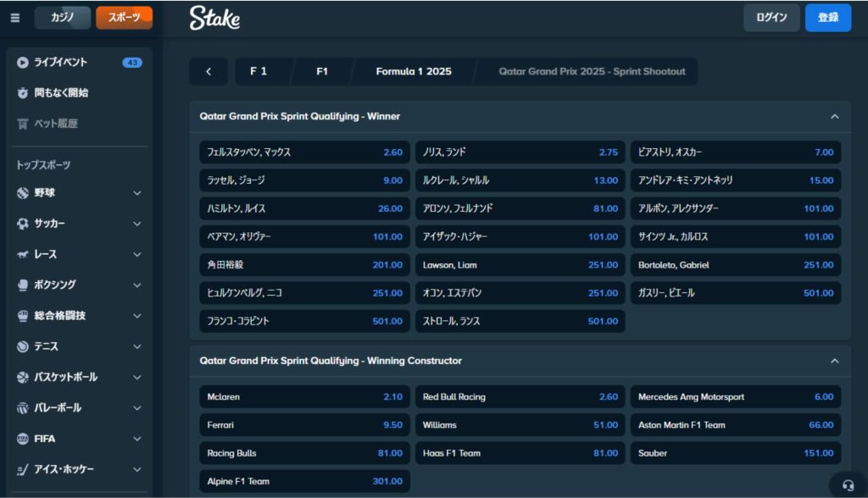Screen dimensions: 868x498
Task: Click the boxing glove icon in sidebar
Action: point(23,285)
